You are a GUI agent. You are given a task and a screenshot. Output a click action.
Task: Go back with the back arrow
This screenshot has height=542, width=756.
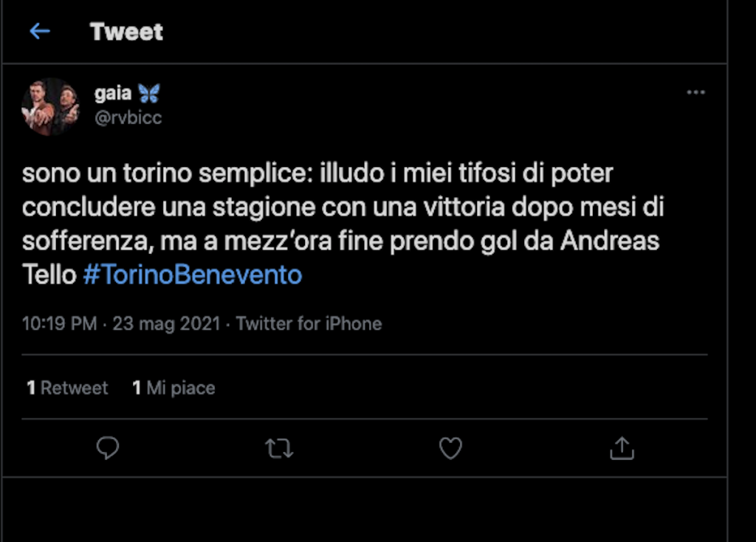pos(38,31)
